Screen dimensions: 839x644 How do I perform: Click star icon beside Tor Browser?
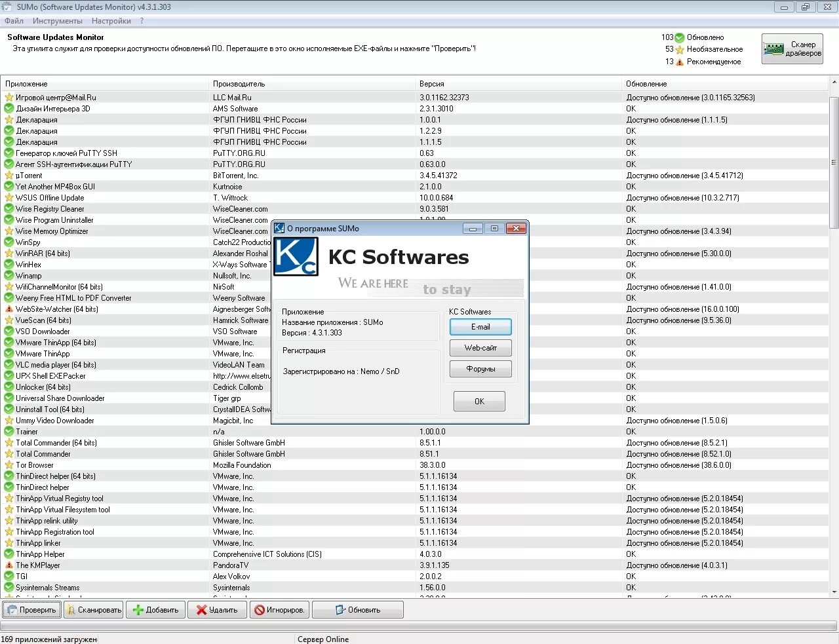pyautogui.click(x=9, y=465)
